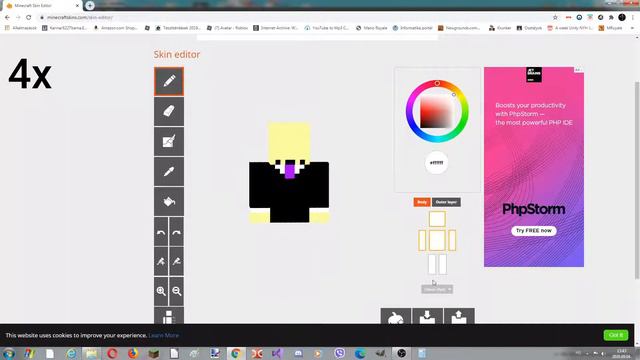
Task: Toggle the right leg in body diagram
Action: tap(442, 264)
